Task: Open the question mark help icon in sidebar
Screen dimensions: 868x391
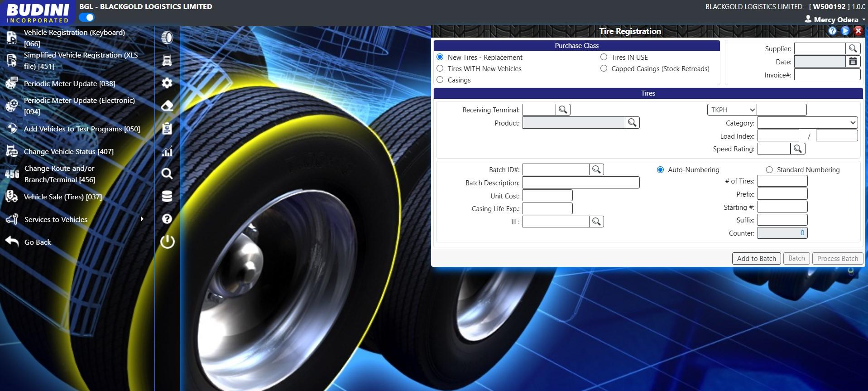Action: [x=167, y=219]
